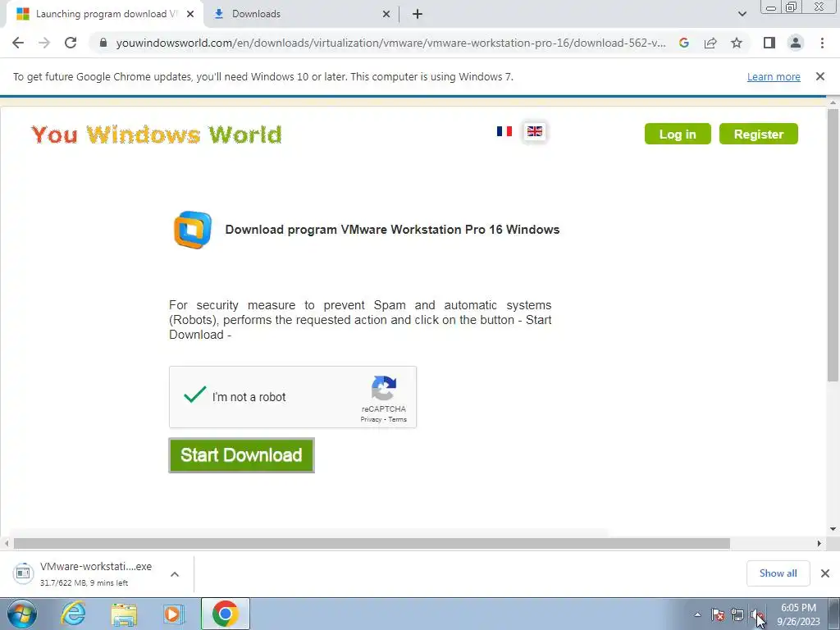Screen dimensions: 840x630
Task: Launch Internet Explorer from taskbar
Action: click(73, 614)
